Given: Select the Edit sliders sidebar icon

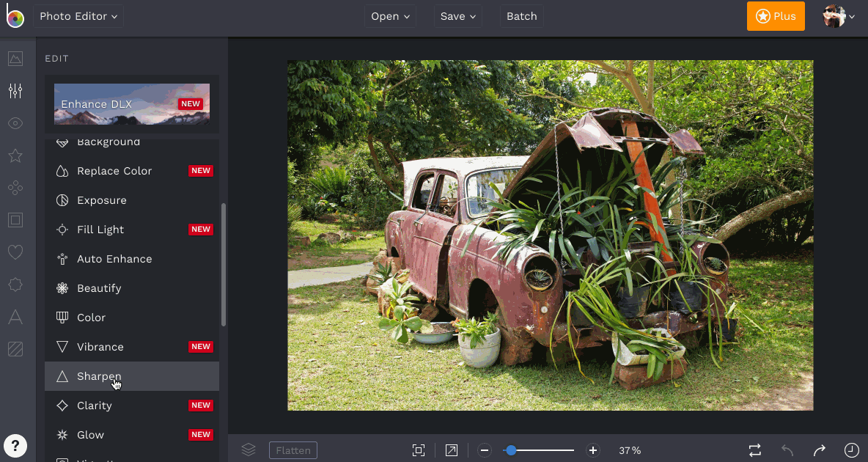Looking at the screenshot, I should (x=15, y=91).
